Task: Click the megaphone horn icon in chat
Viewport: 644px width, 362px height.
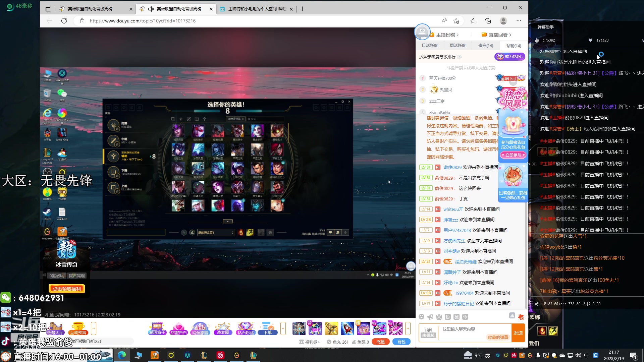Action: click(x=430, y=317)
